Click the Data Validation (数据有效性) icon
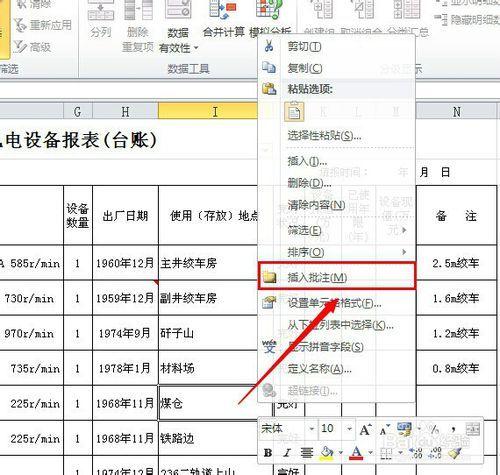 (178, 10)
